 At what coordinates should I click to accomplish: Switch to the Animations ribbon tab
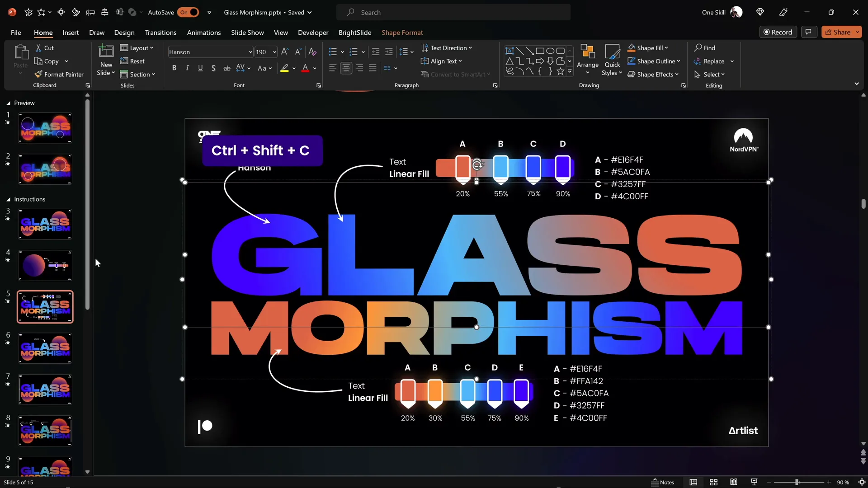pyautogui.click(x=204, y=33)
